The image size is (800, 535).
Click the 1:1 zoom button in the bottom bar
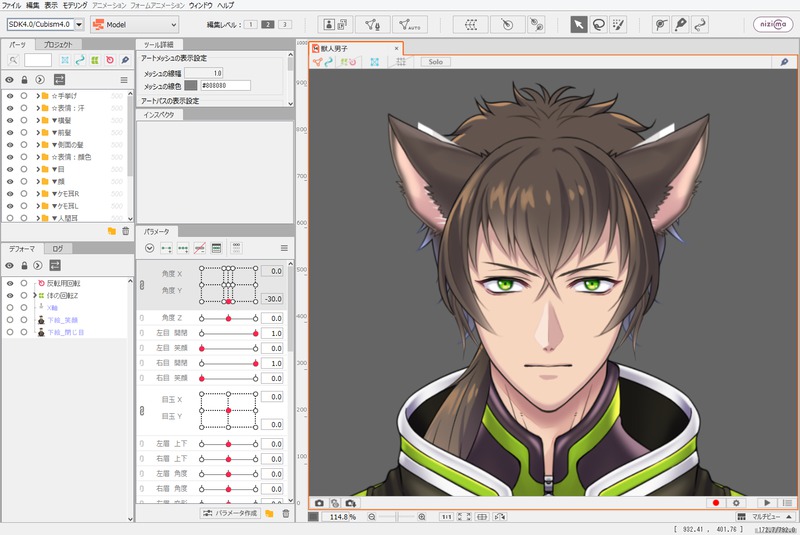[446, 517]
